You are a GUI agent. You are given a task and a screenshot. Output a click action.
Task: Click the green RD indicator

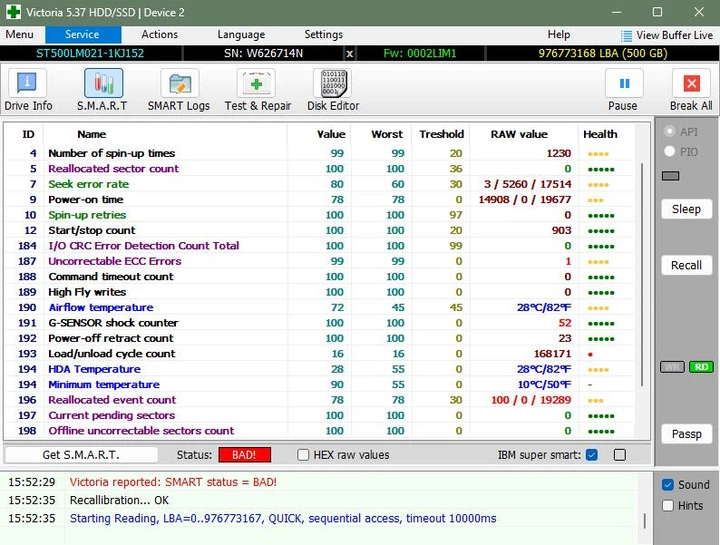[701, 367]
